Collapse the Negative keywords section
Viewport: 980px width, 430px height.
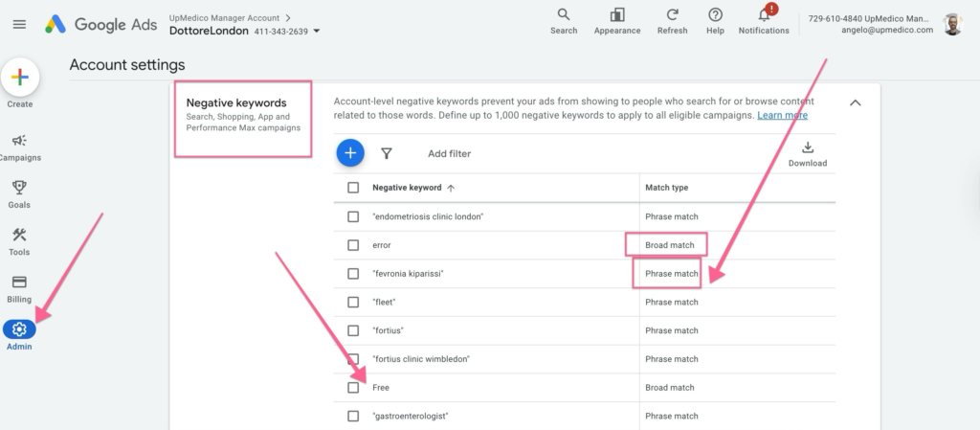click(x=855, y=102)
